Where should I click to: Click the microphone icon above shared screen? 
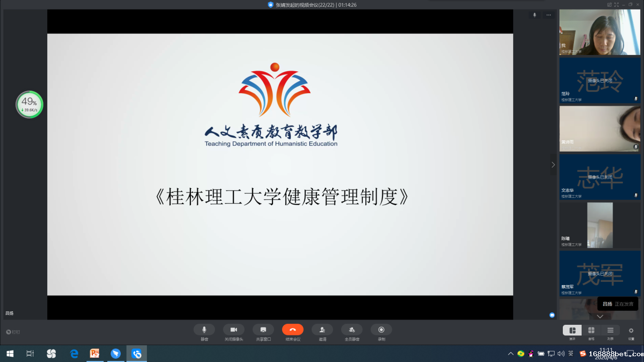coord(534,15)
